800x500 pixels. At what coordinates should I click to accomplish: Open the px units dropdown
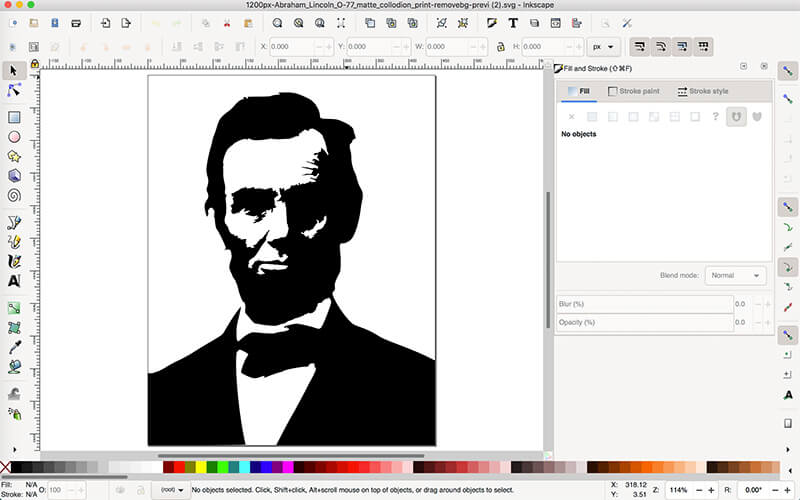[604, 46]
